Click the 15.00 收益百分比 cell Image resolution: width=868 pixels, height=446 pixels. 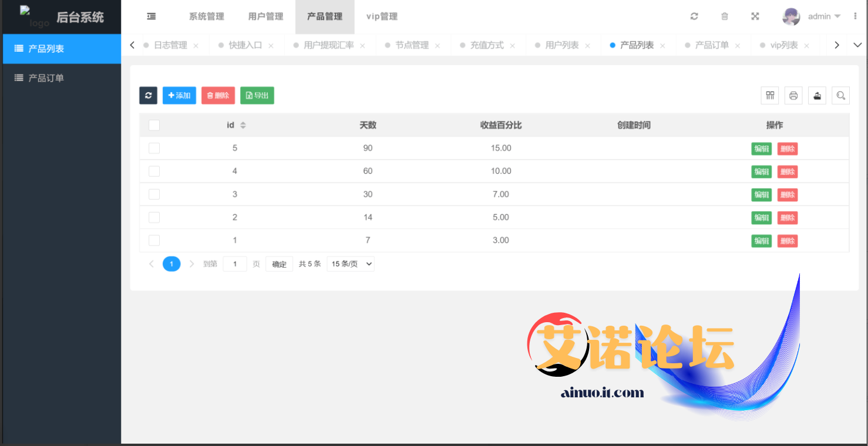[x=501, y=148]
